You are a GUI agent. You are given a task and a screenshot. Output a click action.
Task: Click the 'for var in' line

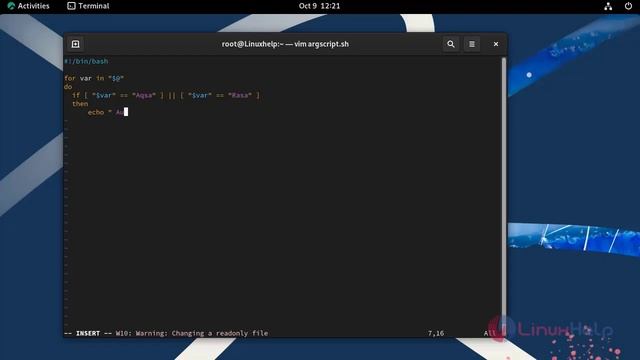pyautogui.click(x=94, y=78)
